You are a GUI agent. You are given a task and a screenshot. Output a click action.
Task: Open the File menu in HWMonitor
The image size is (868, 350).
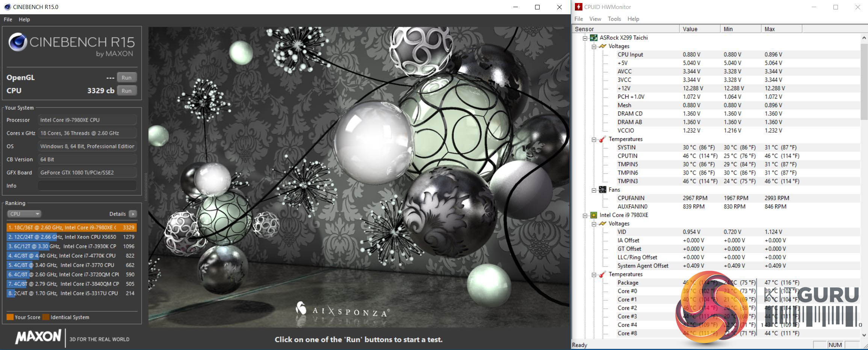pos(579,19)
